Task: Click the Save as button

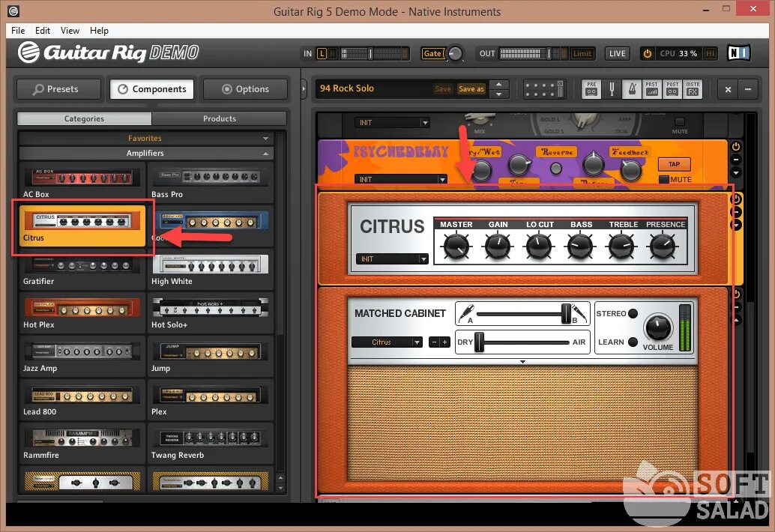Action: click(x=471, y=89)
